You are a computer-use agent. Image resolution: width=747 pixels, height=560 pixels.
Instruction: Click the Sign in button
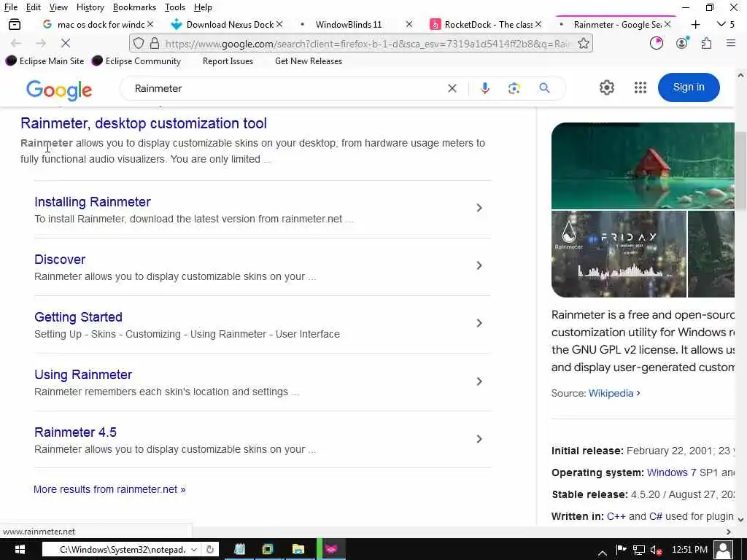[x=689, y=87]
